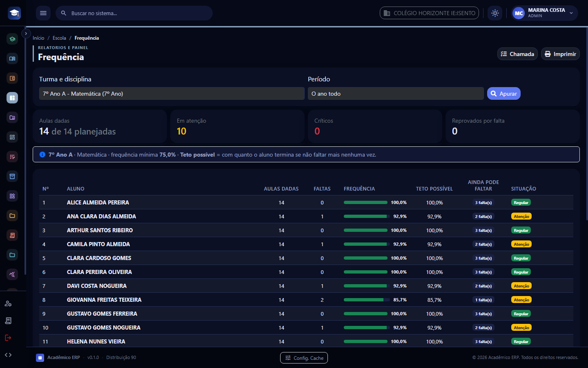The image size is (588, 368).
Task: Open the green graduation cap sidebar module
Action: tap(12, 39)
